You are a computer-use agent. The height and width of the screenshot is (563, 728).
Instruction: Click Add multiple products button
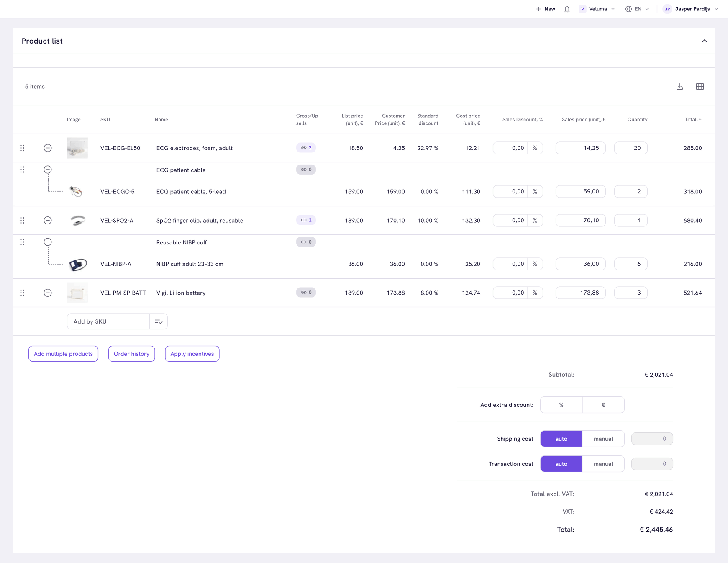point(63,354)
